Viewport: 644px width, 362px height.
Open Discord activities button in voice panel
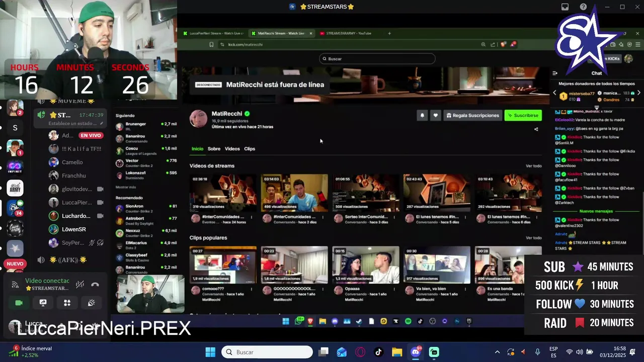click(x=67, y=303)
